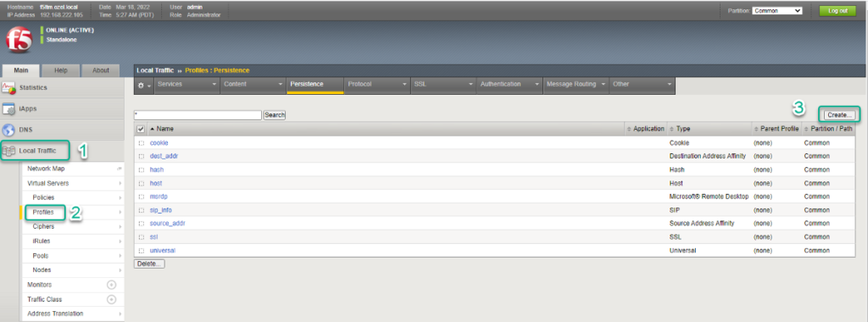Select the ssl profile checkbox

[142, 236]
